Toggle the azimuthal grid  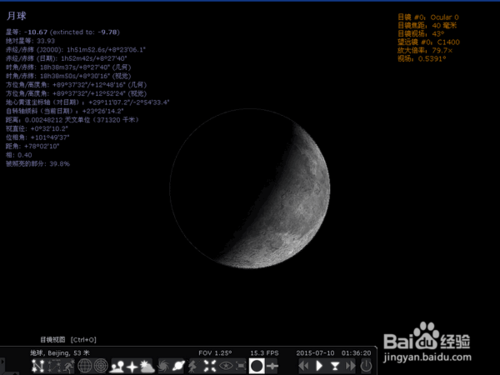coord(101,366)
